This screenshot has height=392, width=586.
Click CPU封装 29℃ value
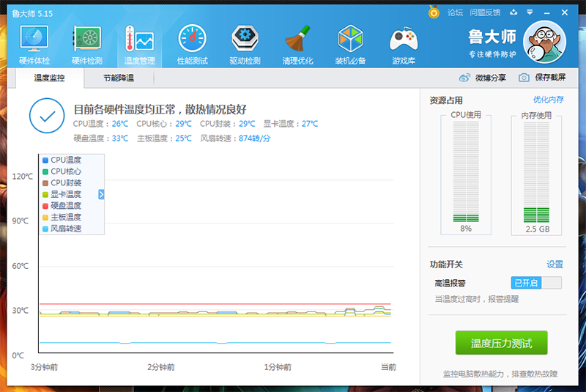(247, 124)
